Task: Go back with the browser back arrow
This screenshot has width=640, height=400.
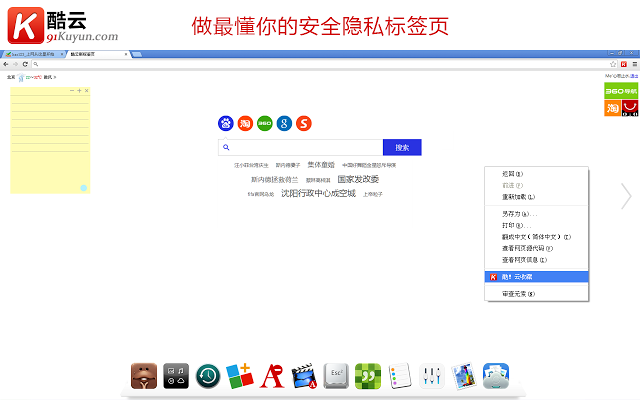Action: tap(6, 64)
